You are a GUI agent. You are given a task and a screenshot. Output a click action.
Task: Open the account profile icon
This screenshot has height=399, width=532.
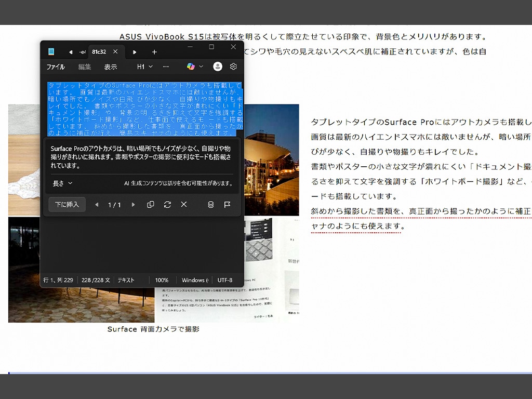[218, 66]
